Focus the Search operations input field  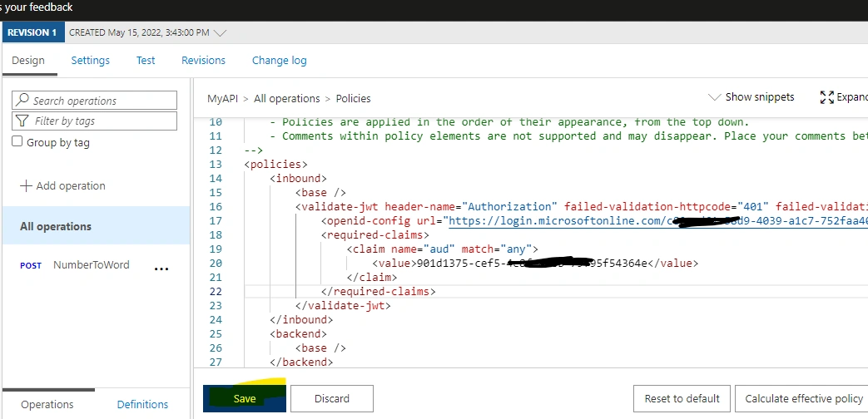click(95, 100)
